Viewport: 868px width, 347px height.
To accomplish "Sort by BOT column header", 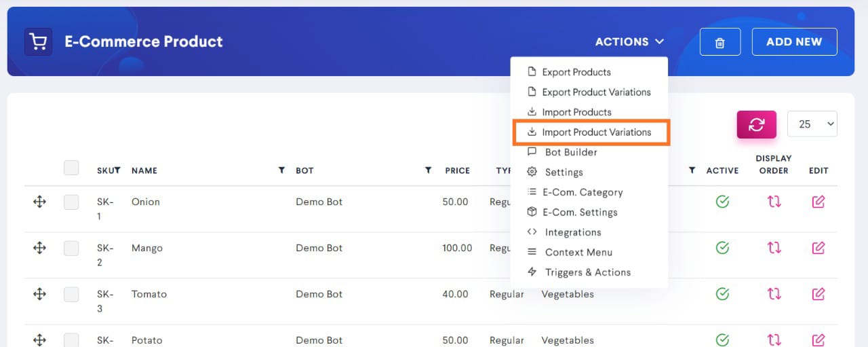I will pos(304,170).
